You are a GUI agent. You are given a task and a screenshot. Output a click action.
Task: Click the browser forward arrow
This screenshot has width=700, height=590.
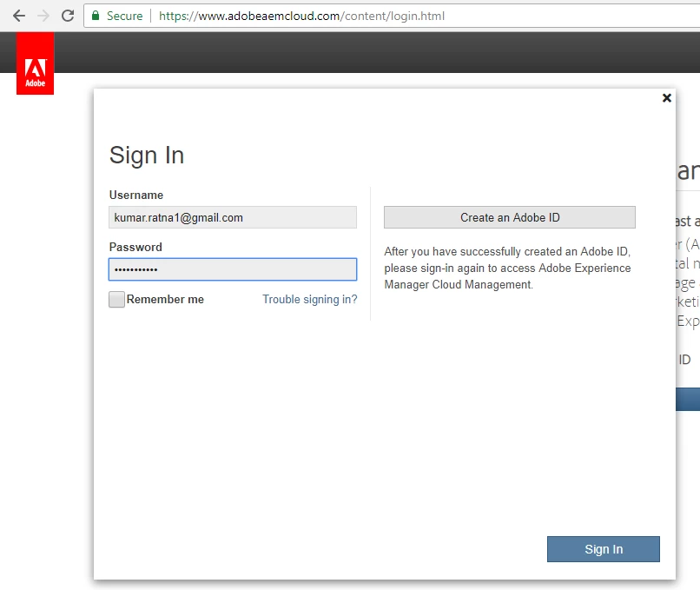43,17
